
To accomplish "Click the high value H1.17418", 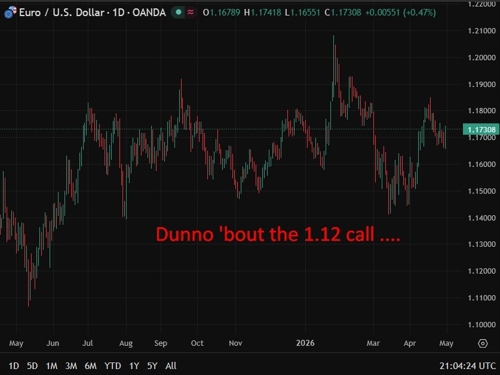I will (x=263, y=13).
